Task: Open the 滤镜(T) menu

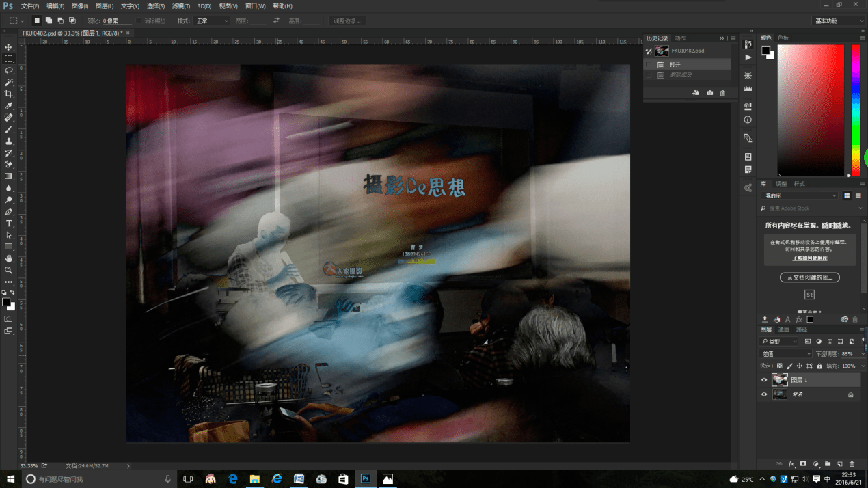Action: pos(181,6)
